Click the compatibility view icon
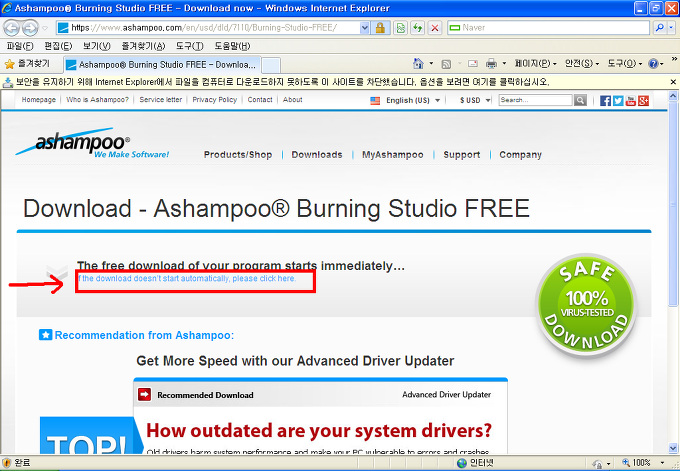This screenshot has width=680, height=471. 401,28
